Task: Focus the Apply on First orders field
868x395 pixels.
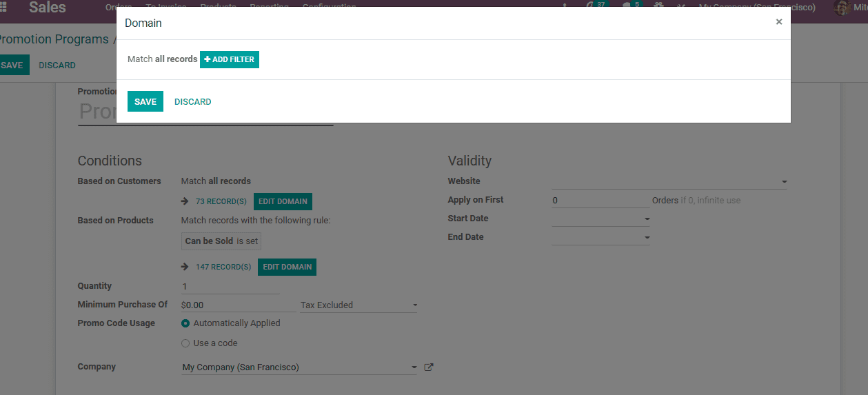Action: 600,200
